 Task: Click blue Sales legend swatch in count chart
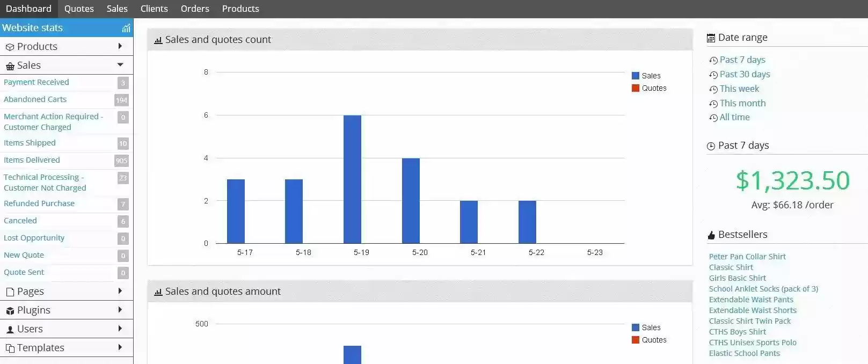636,76
